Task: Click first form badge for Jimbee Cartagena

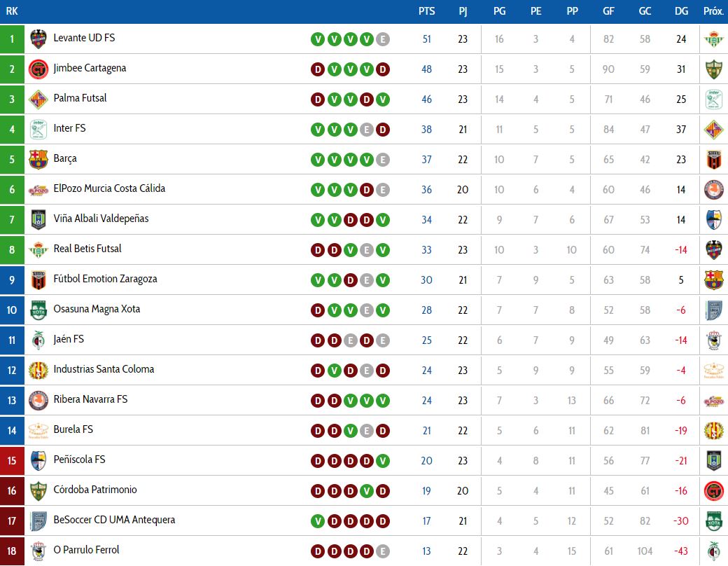Action: (318, 69)
